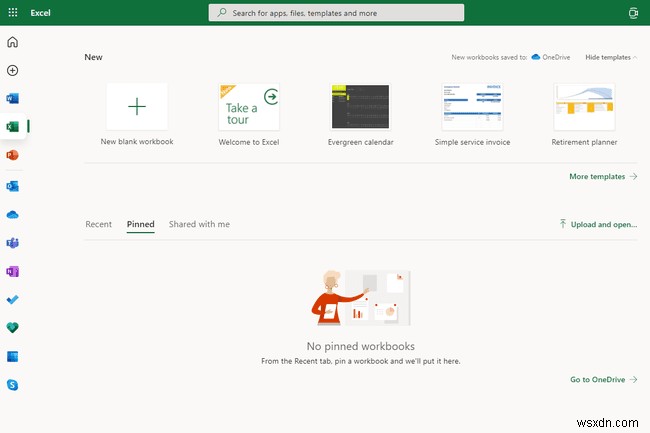Click the Create plus icon in sidebar

tap(12, 70)
